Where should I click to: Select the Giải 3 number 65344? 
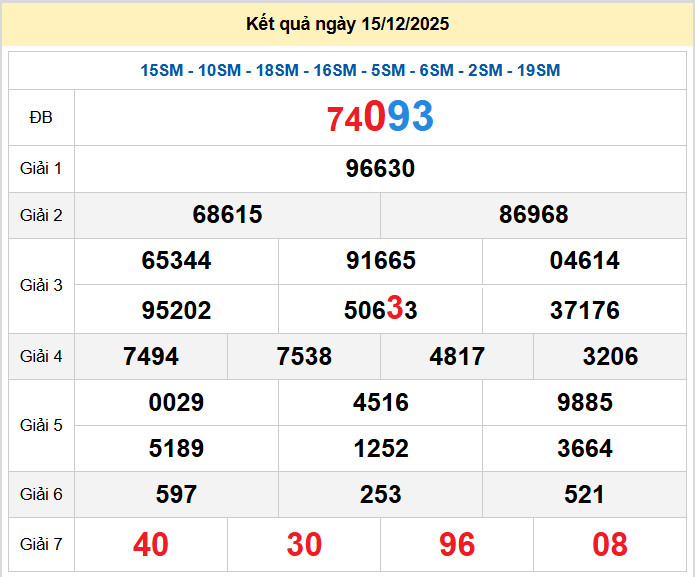pyautogui.click(x=176, y=261)
